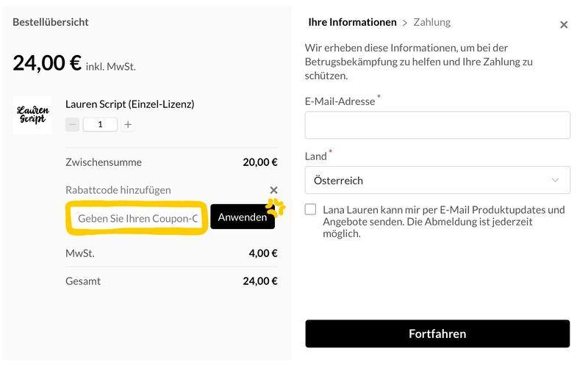This screenshot has height=365, width=588.
Task: Focus the coupon code input field
Action: click(138, 218)
